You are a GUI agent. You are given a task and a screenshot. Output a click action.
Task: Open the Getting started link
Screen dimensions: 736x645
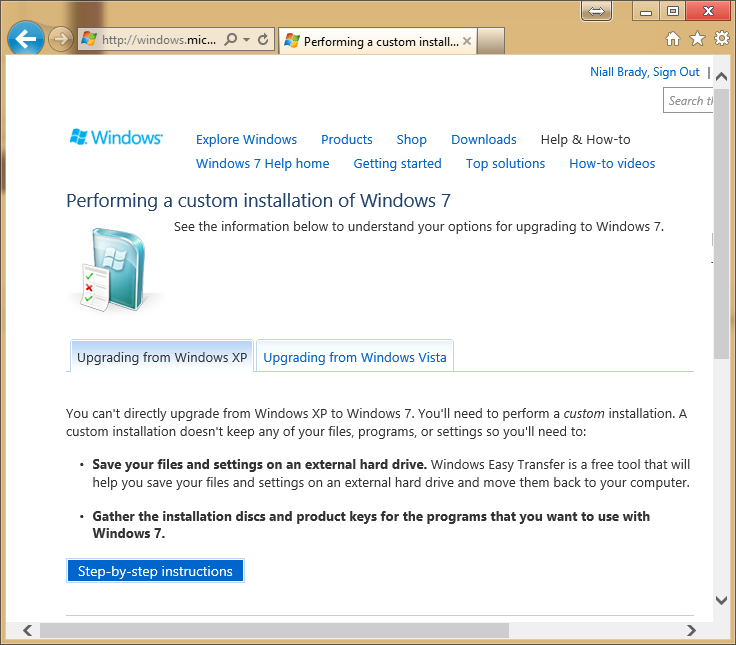[397, 163]
